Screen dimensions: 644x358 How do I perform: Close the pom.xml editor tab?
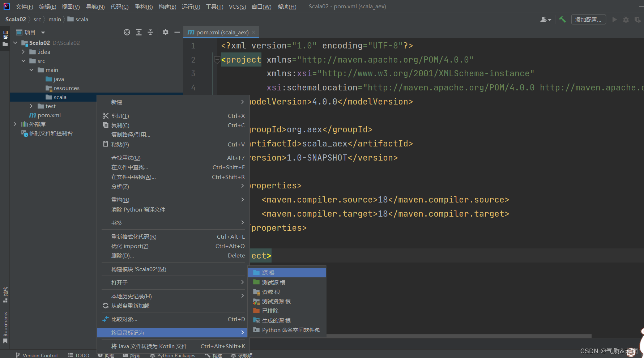click(x=254, y=32)
